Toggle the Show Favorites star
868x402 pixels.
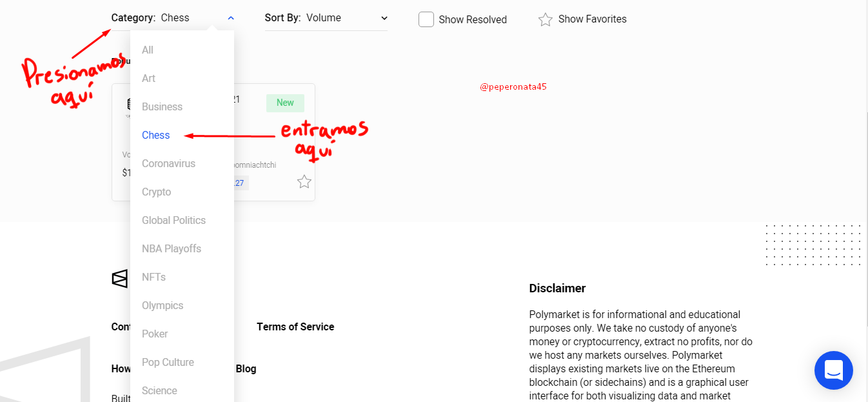tap(546, 19)
